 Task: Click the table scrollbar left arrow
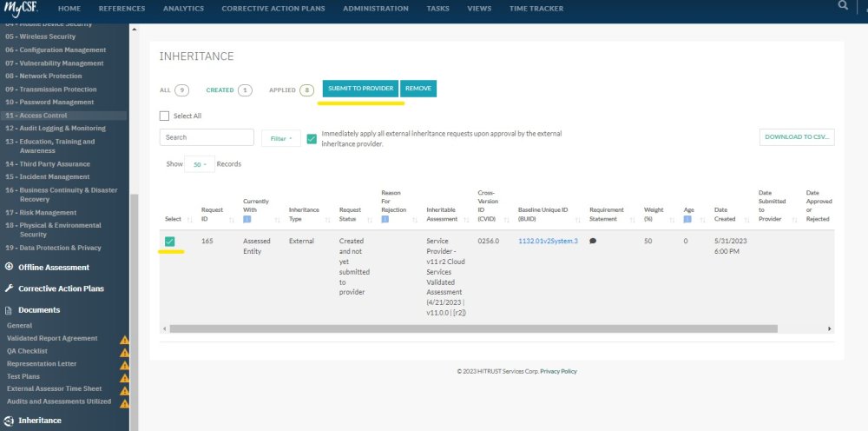[164, 328]
